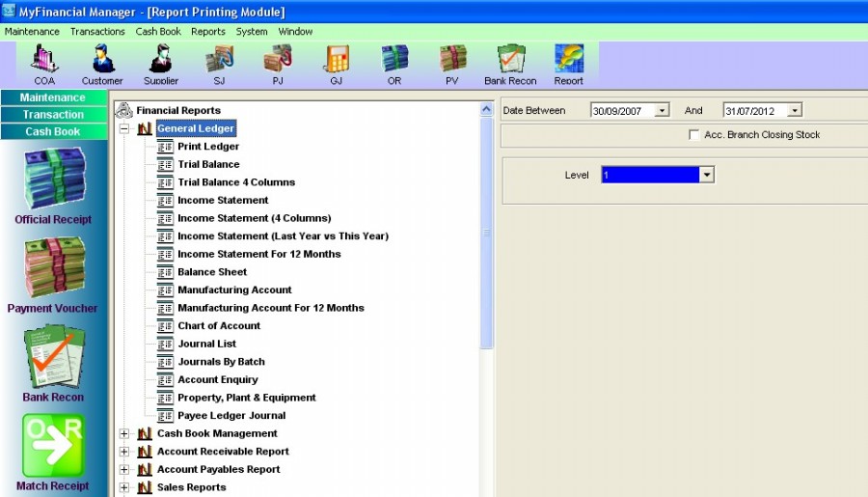Viewport: 868px width, 497px height.
Task: Expand the Sales Reports node
Action: point(124,487)
